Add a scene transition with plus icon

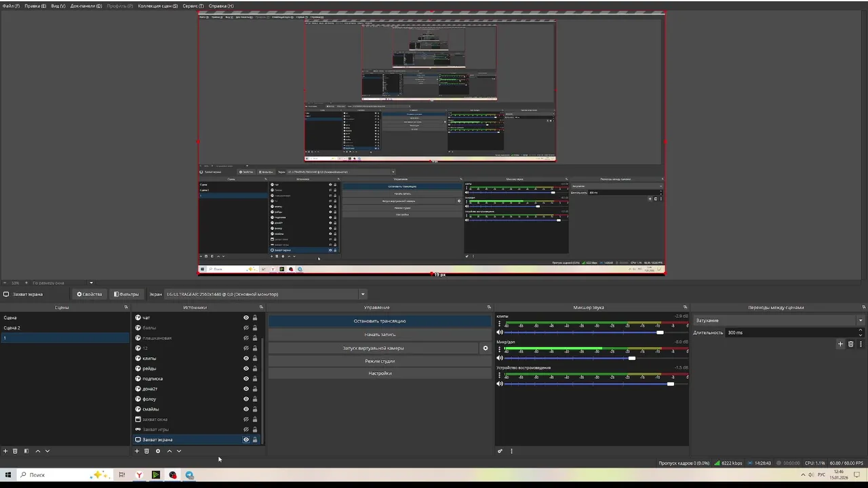pos(840,344)
